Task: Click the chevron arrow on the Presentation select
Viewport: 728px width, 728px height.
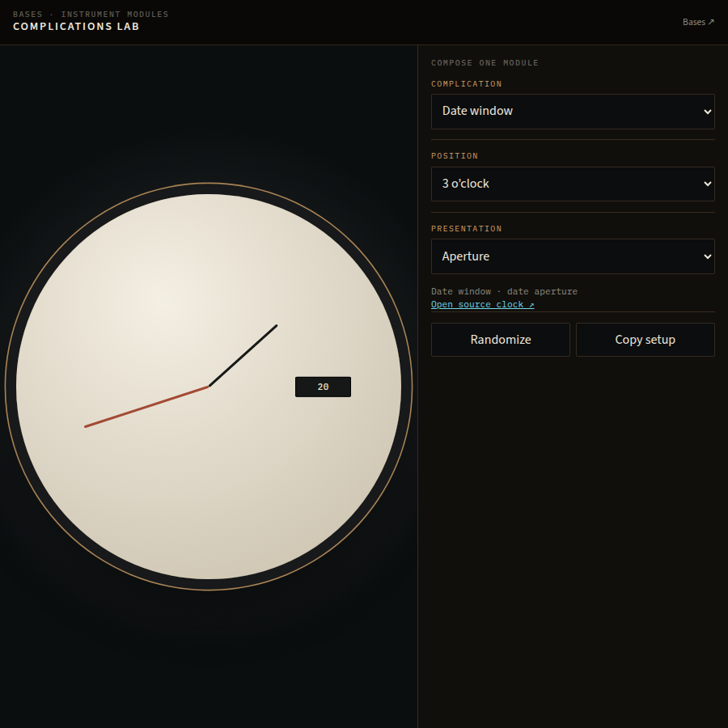Action: [707, 256]
